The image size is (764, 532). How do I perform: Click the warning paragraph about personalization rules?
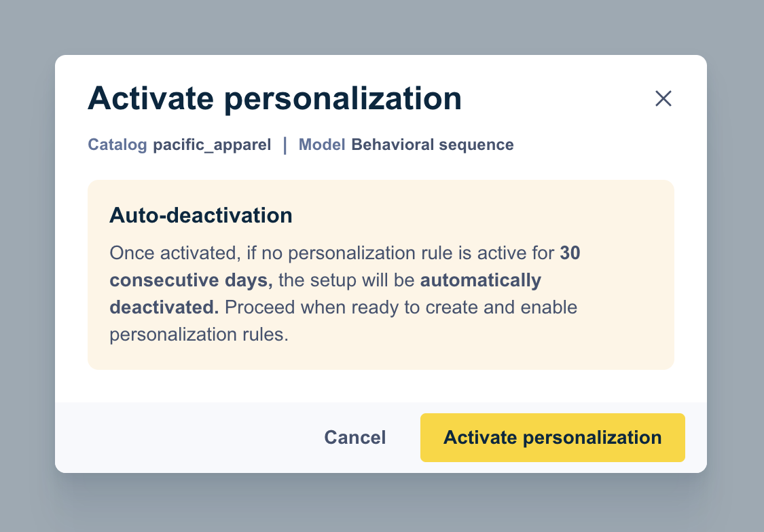[x=343, y=293]
